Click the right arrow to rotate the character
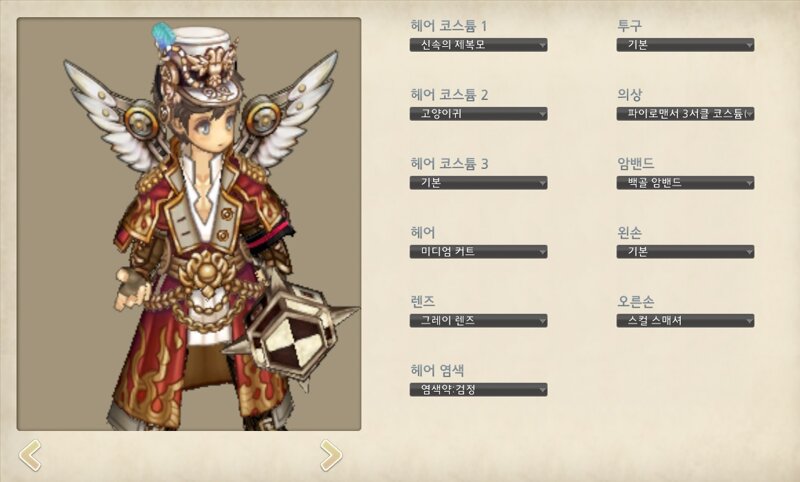The height and width of the screenshot is (482, 800). 331,455
